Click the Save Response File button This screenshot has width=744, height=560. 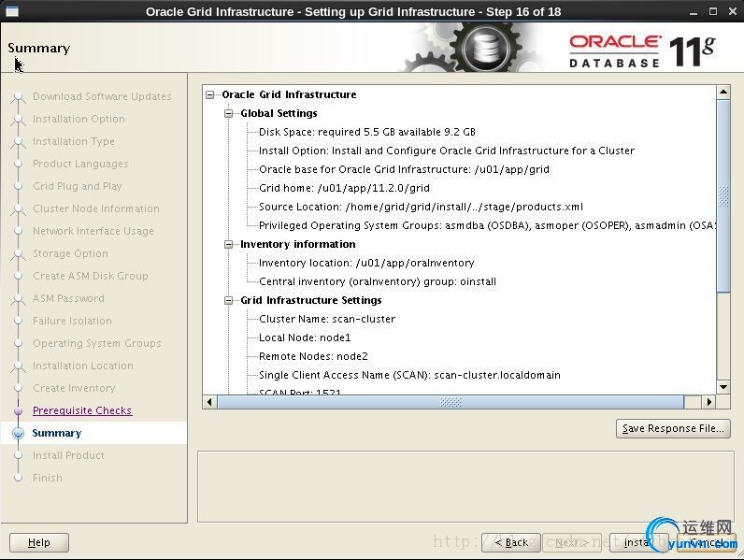(673, 428)
